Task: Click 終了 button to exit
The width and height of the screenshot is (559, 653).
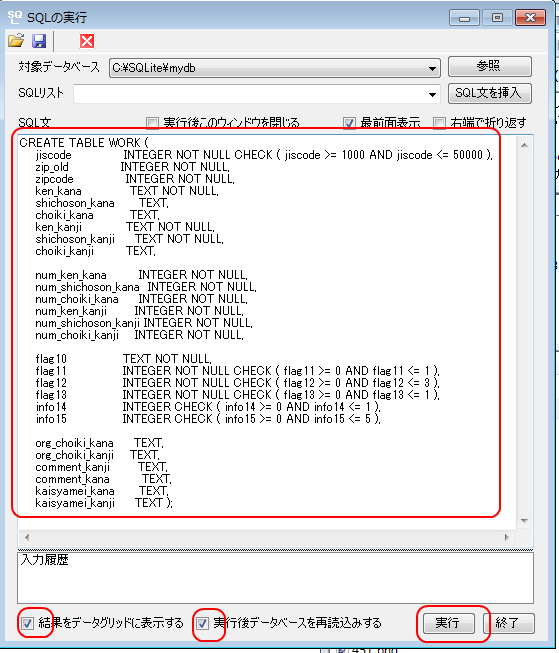Action: click(509, 623)
